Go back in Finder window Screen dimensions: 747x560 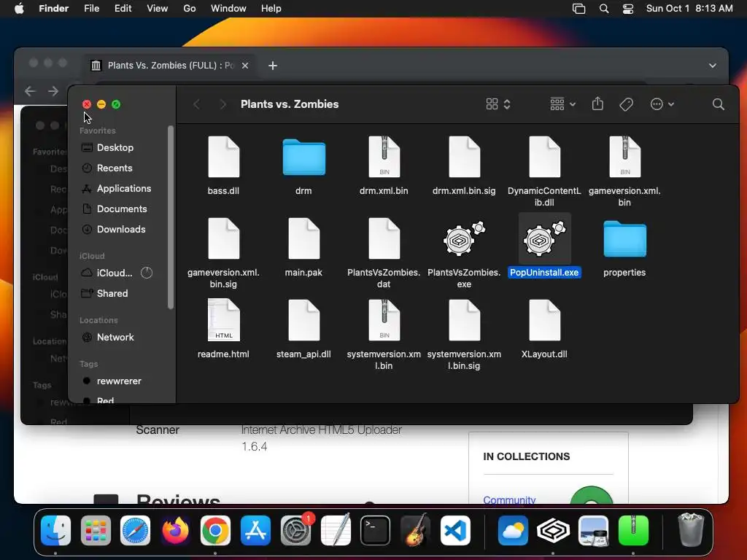click(x=197, y=104)
